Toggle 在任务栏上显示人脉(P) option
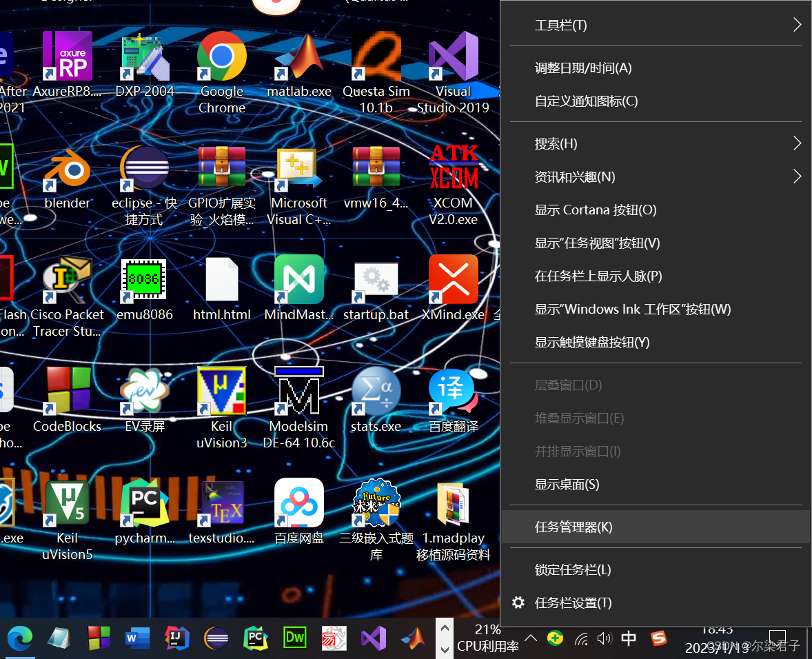The height and width of the screenshot is (659, 812). point(656,276)
